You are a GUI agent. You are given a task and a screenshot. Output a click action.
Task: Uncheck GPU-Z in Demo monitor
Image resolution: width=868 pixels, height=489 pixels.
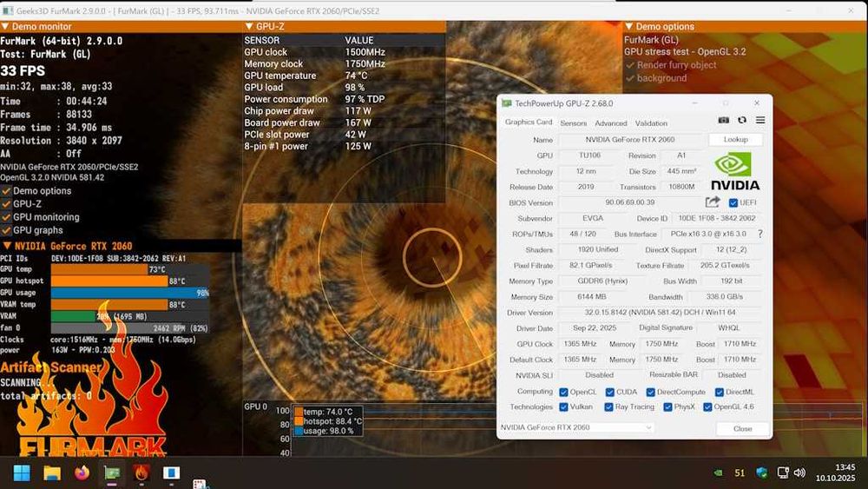coord(6,204)
